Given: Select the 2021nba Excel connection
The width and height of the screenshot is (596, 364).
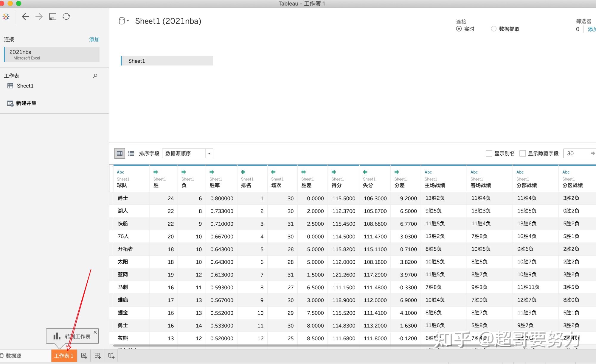Looking at the screenshot, I should coord(52,54).
